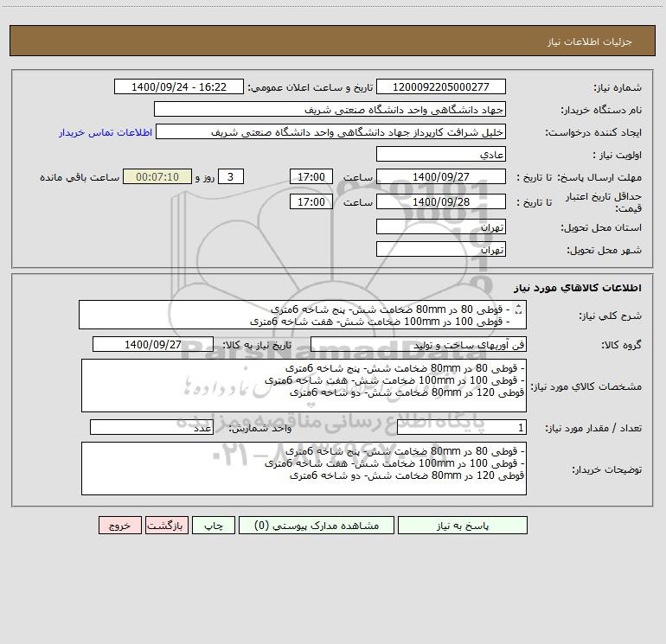The width and height of the screenshot is (666, 644).
Task: Click the تاریخ نیاز به کالا field 1400/09/27
Action: (x=153, y=344)
